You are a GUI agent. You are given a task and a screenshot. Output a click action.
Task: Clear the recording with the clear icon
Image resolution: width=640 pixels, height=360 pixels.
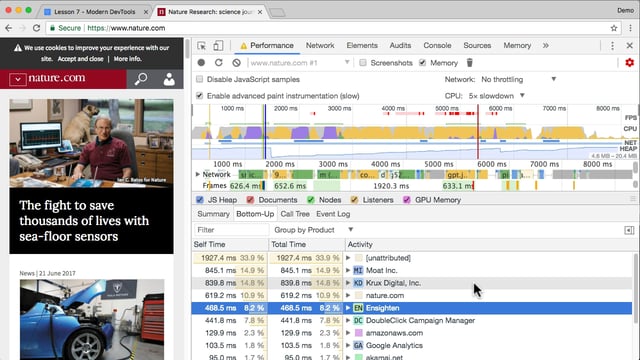[x=236, y=63]
